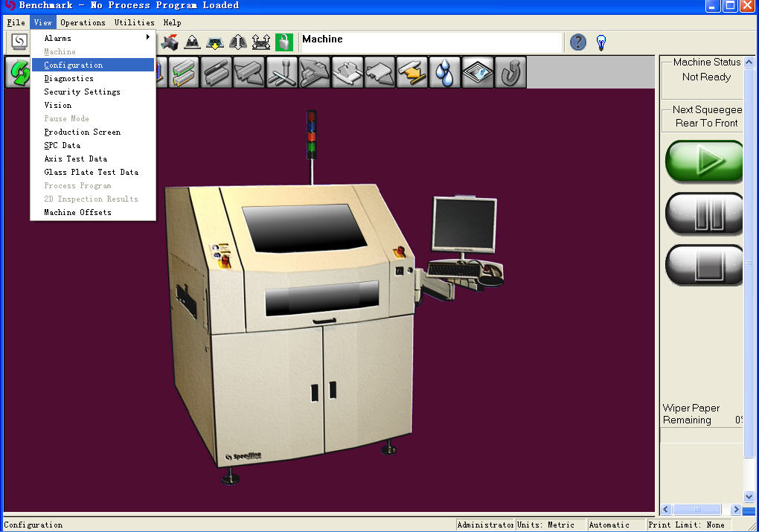Open the Utilities menu
759x532 pixels.
[x=134, y=23]
